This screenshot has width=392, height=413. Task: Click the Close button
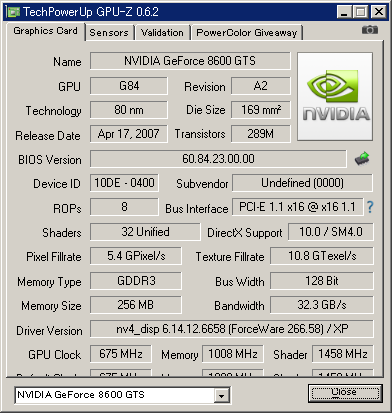[345, 393]
